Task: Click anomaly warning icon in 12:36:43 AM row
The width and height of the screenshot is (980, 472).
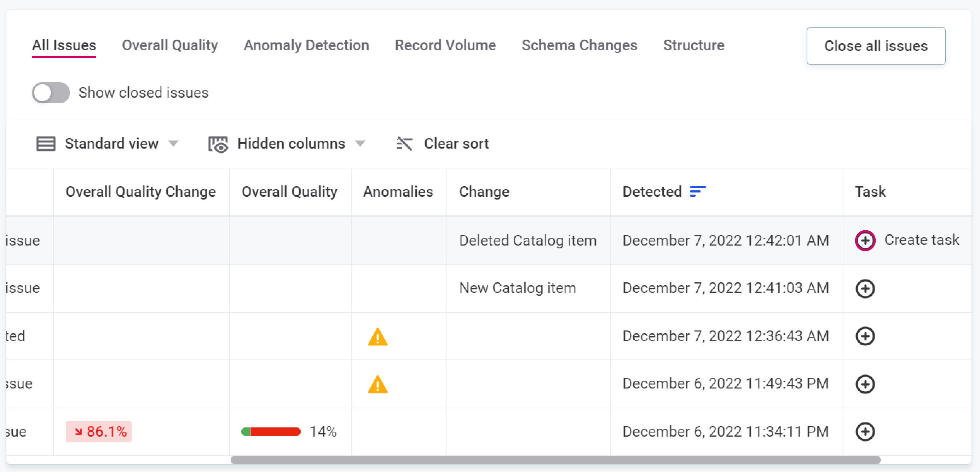Action: coord(377,337)
